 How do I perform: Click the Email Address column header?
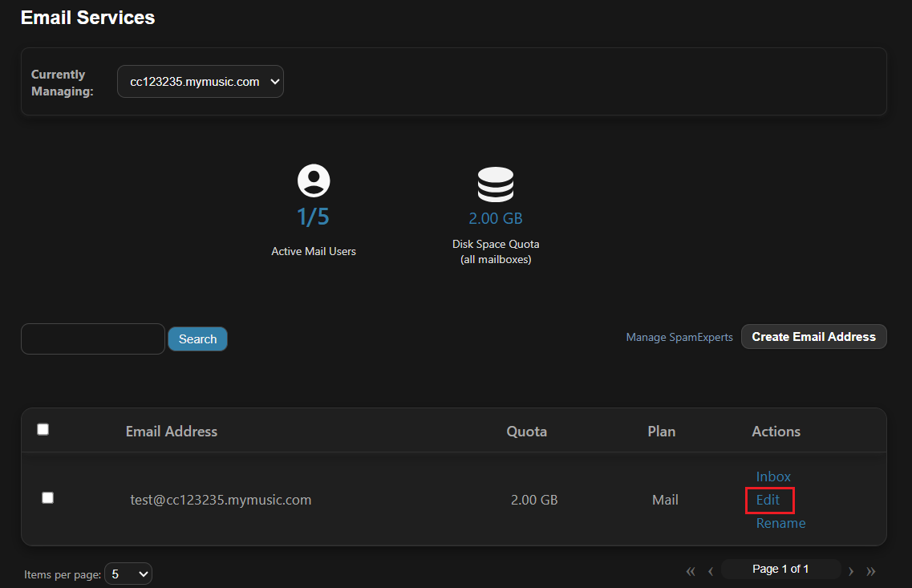pos(172,432)
